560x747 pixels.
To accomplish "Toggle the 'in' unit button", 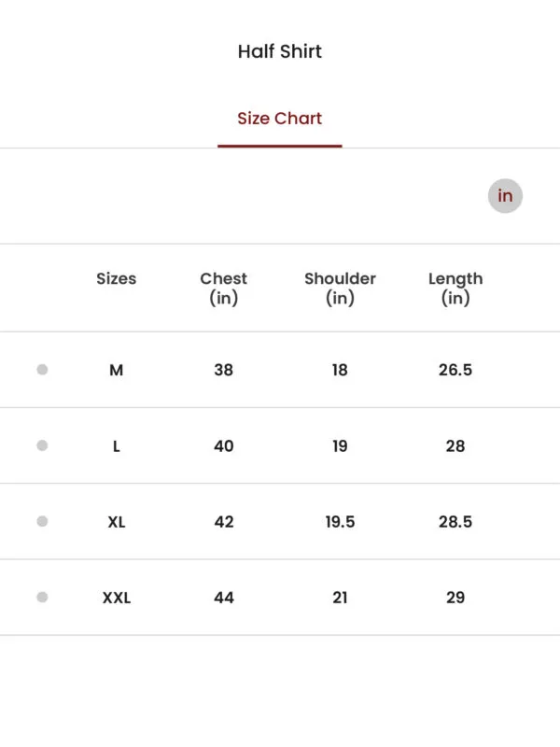I will click(505, 196).
